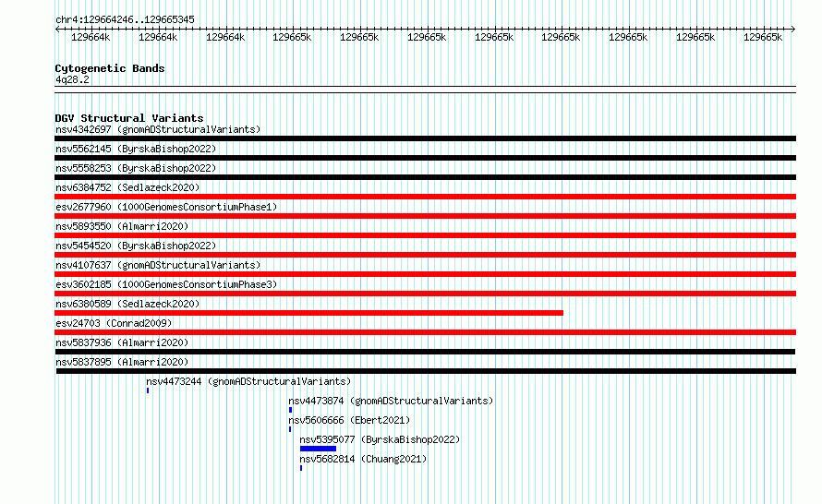The height and width of the screenshot is (504, 822).
Task: Open variant label nsv6384752 (Sedlazeck2020)
Action: tap(127, 187)
